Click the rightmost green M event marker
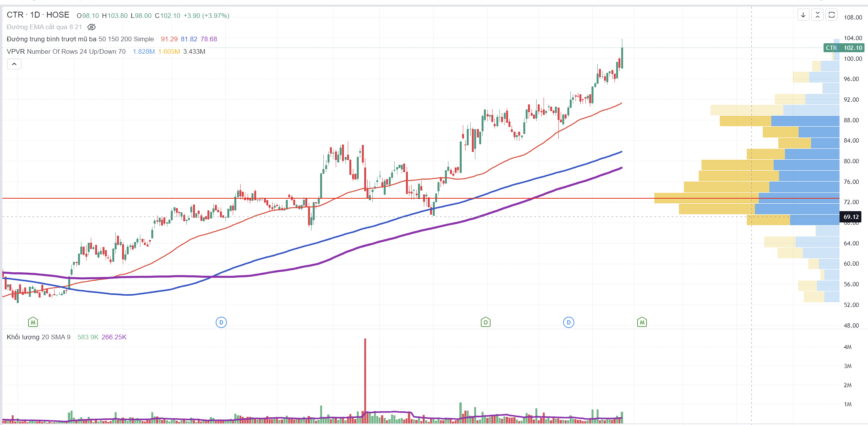Viewport: 868px width, 425px height. tap(642, 322)
